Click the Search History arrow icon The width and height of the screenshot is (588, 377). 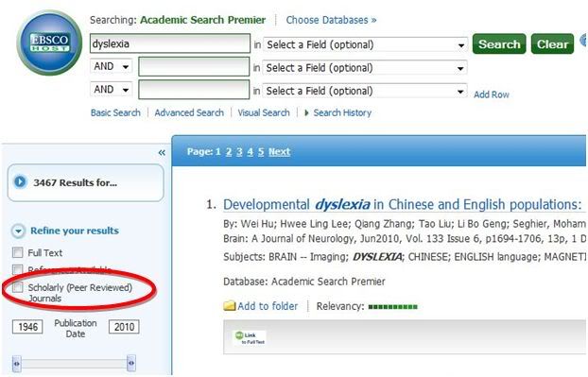pos(306,112)
